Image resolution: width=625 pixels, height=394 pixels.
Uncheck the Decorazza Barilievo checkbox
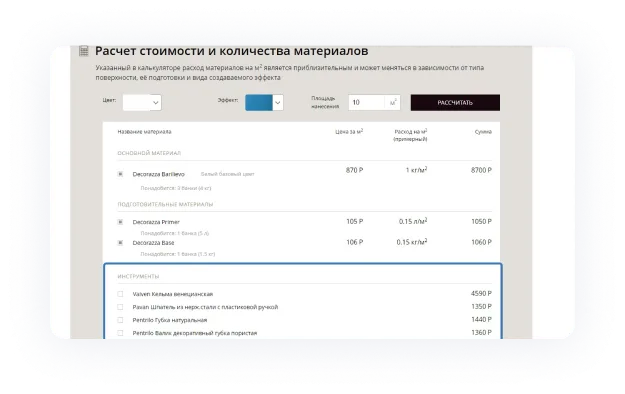point(120,174)
